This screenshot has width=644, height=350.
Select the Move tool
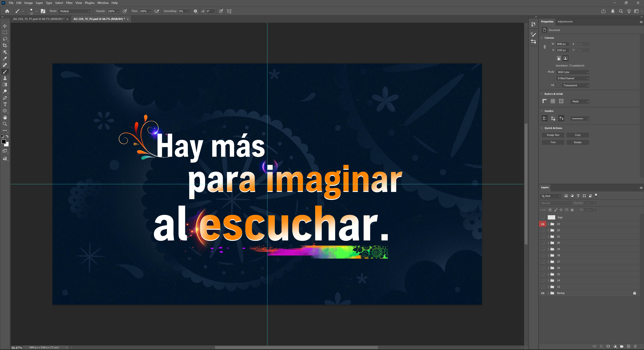5,26
